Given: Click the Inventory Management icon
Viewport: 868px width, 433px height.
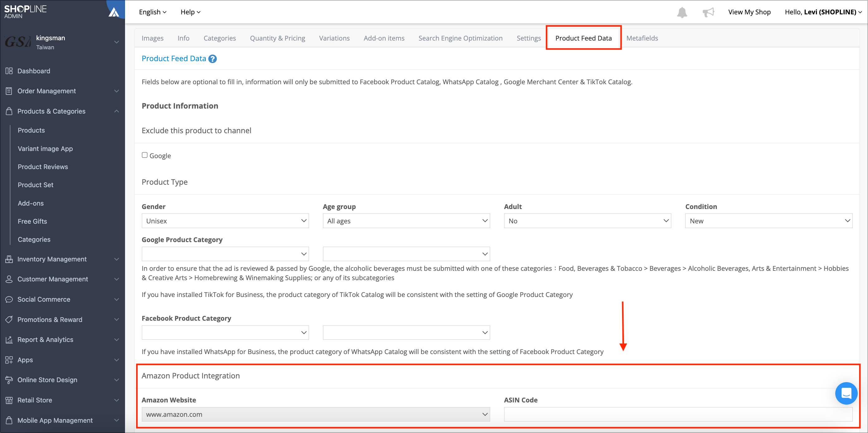Looking at the screenshot, I should (9, 259).
